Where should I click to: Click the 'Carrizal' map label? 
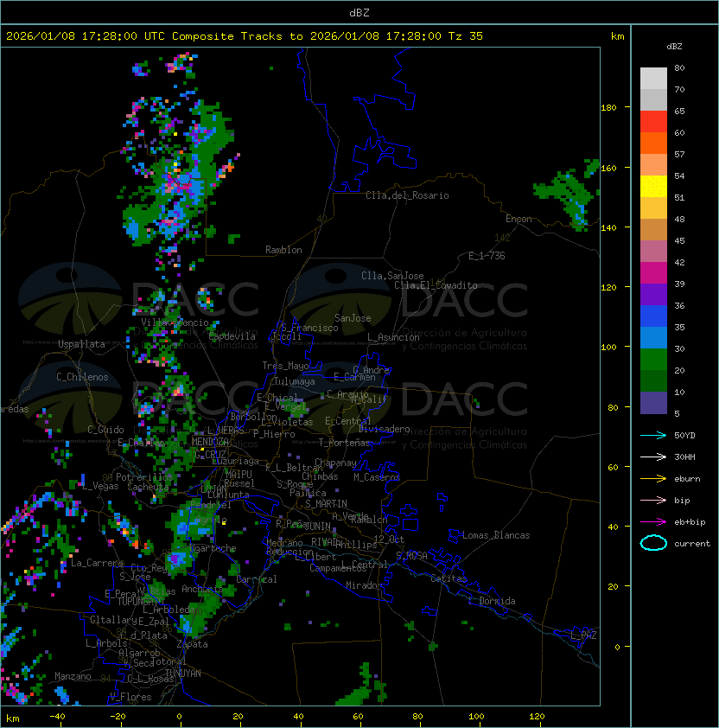[257, 579]
